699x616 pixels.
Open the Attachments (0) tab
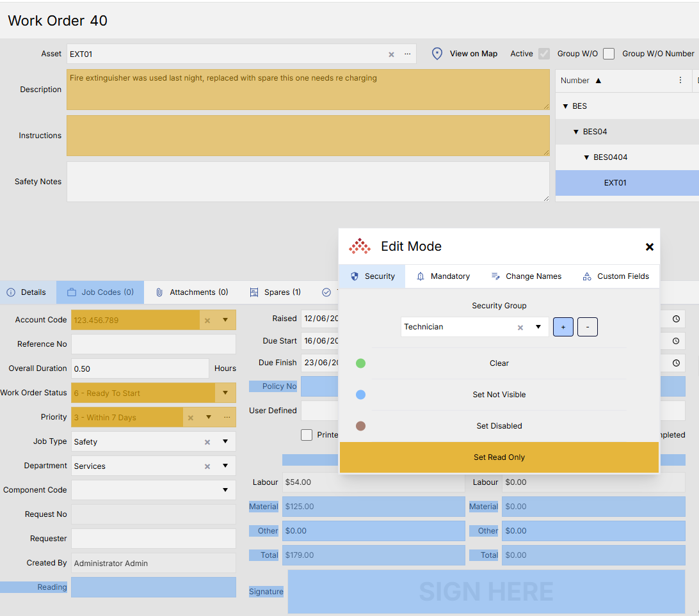pos(191,292)
